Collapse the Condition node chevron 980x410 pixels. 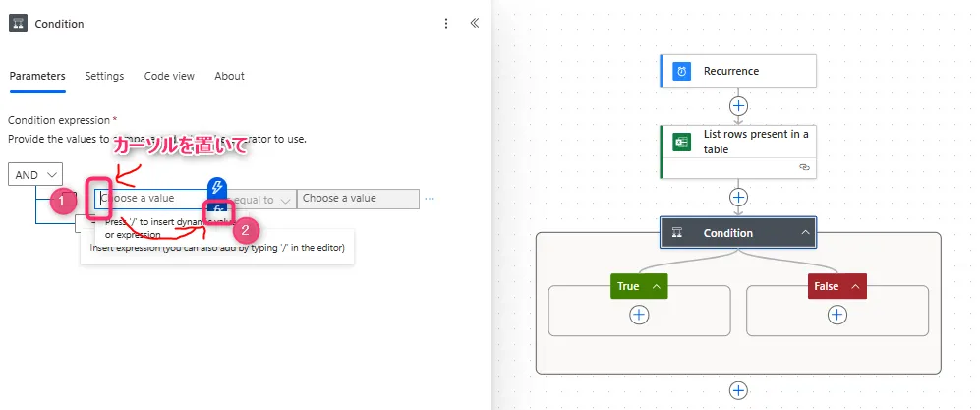point(805,233)
